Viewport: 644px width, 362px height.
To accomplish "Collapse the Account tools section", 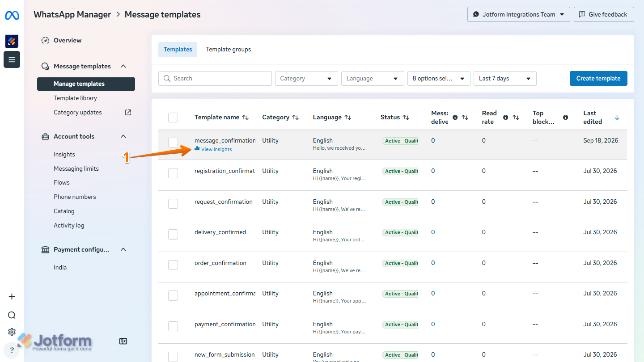I will tap(123, 136).
